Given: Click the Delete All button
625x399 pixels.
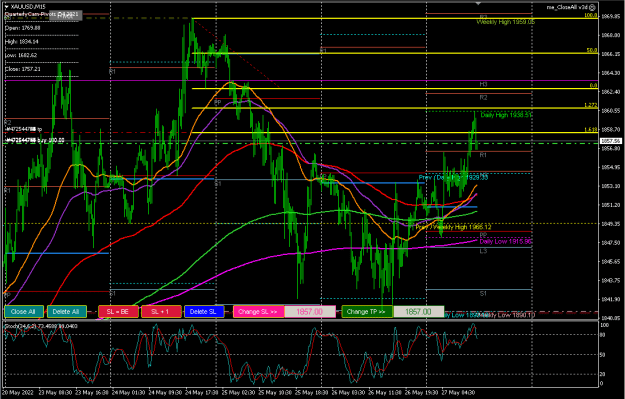Looking at the screenshot, I should 67,312.
